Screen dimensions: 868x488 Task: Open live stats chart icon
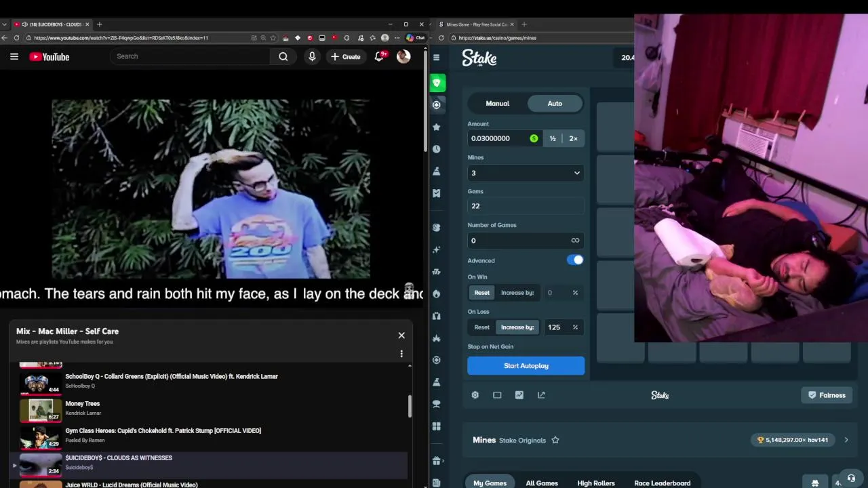(x=519, y=395)
